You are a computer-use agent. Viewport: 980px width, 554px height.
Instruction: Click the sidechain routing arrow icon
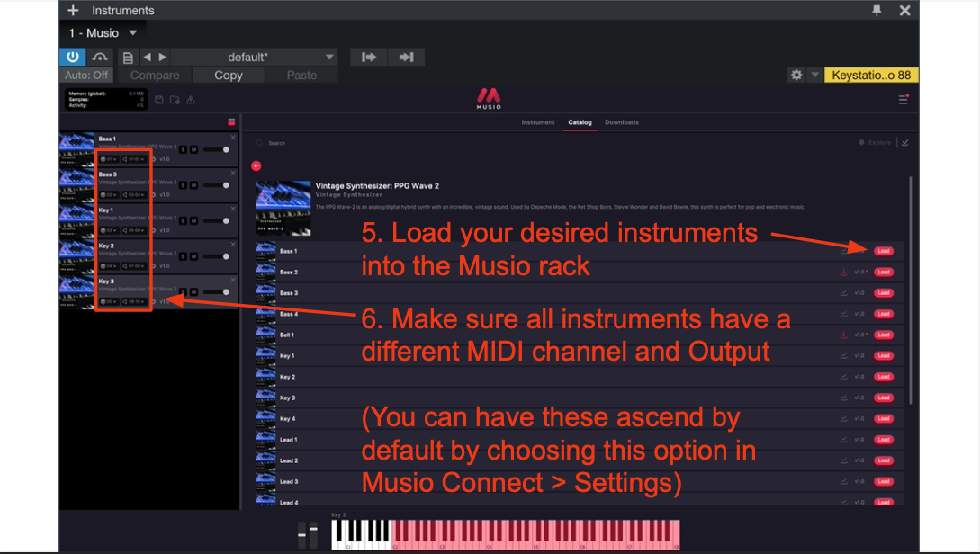click(369, 58)
